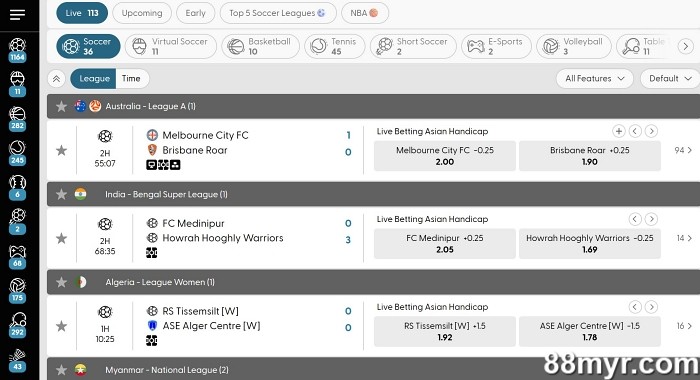700x380 pixels.
Task: Favorite the Algeria - League Women header star
Action: [62, 282]
